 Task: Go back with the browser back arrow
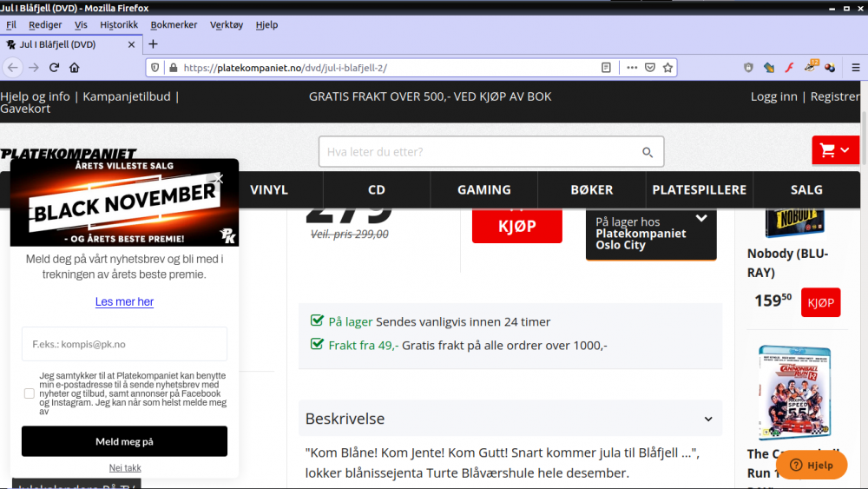pos(13,68)
